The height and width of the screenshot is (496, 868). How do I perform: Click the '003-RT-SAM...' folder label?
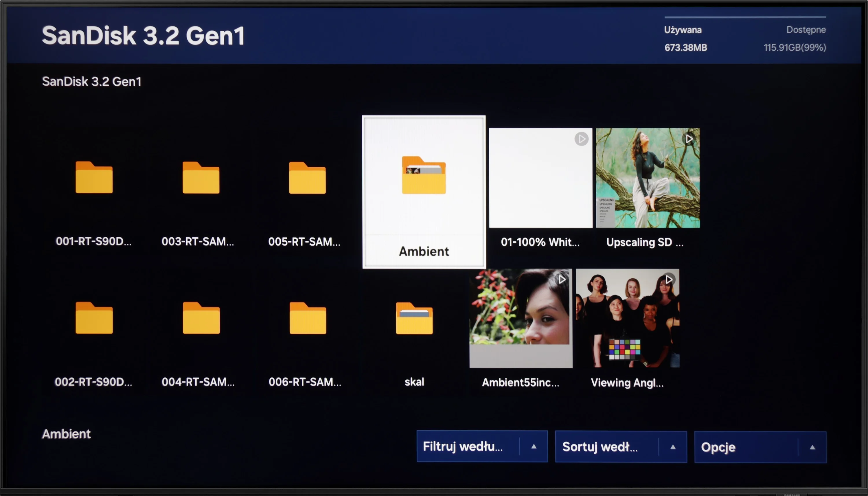point(198,242)
